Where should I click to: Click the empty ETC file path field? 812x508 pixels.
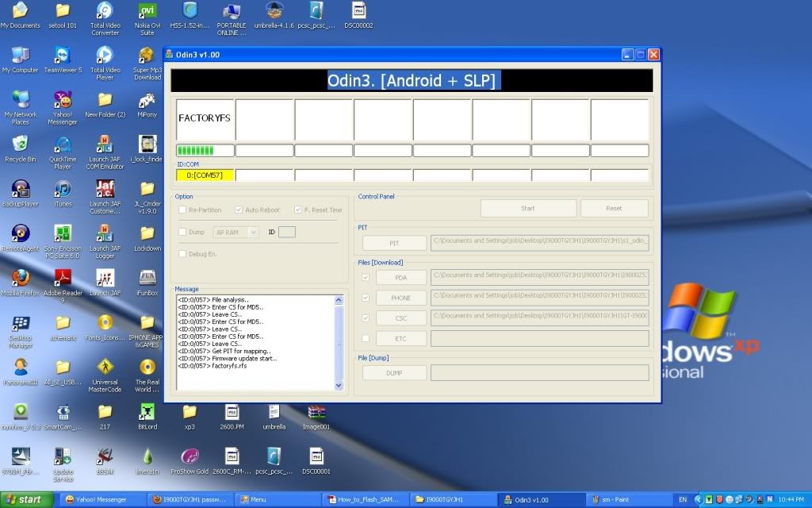tap(539, 338)
